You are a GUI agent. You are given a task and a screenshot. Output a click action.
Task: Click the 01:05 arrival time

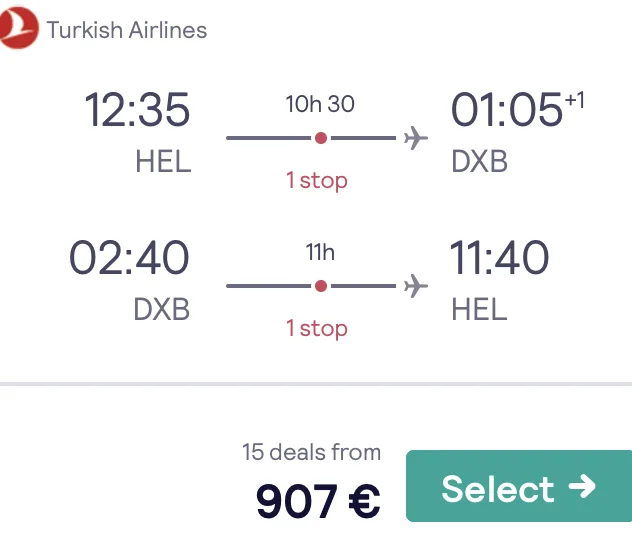(506, 110)
